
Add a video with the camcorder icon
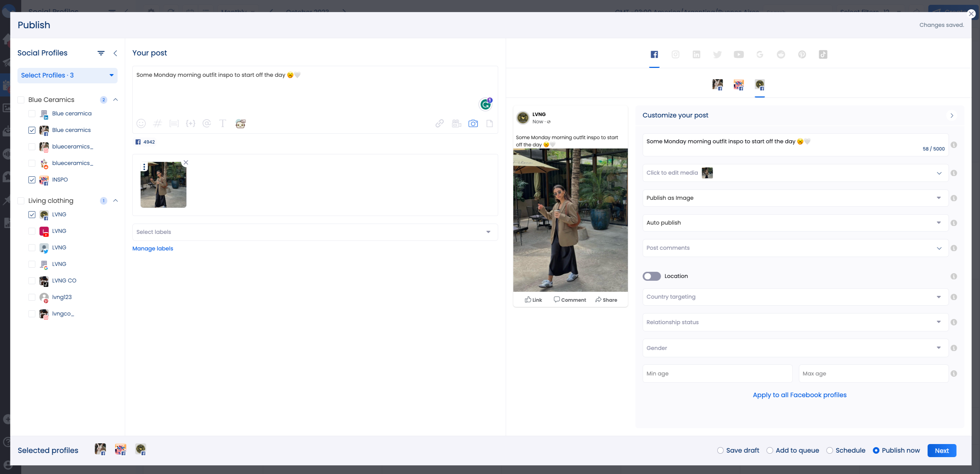[456, 123]
